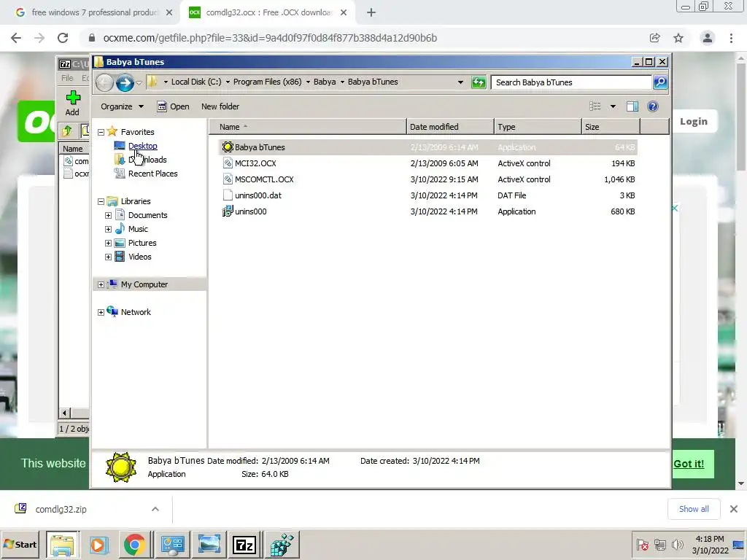Viewport: 747px width, 560px height.
Task: Collapse the Favorites tree node
Action: coord(101,133)
